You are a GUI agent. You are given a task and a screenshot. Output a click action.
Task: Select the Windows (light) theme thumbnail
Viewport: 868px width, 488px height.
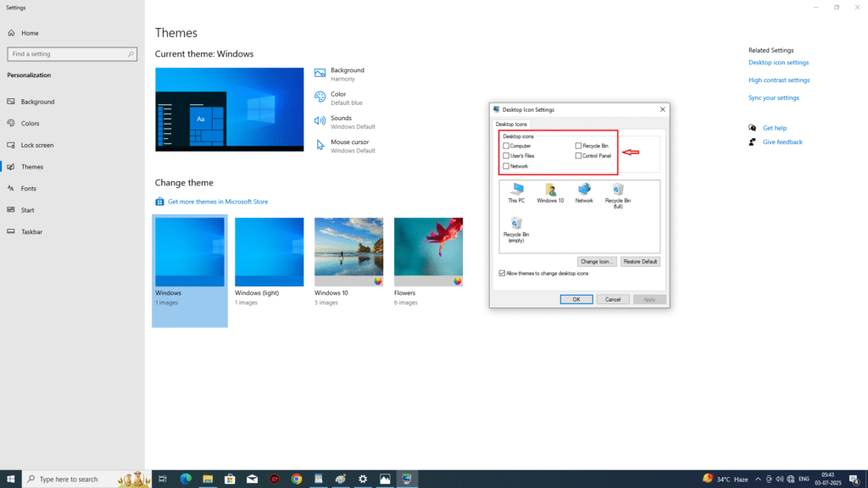269,252
